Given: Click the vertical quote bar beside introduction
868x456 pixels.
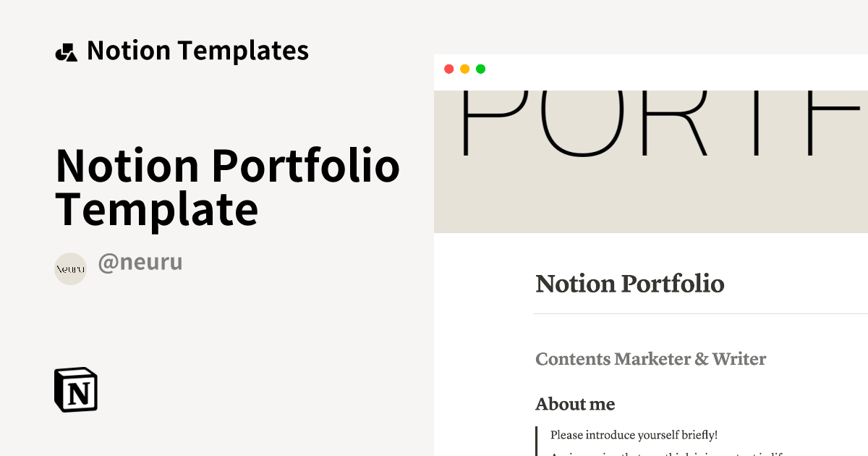Looking at the screenshot, I should [x=537, y=441].
